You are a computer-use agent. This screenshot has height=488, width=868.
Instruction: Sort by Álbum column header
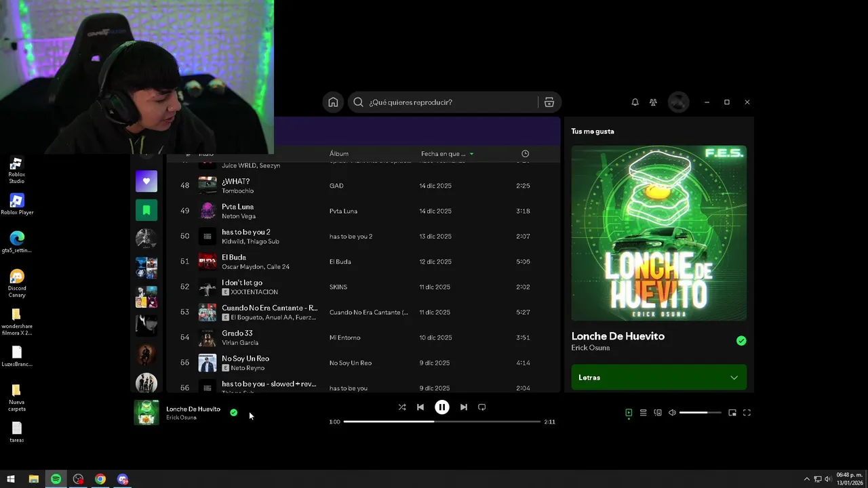[339, 154]
